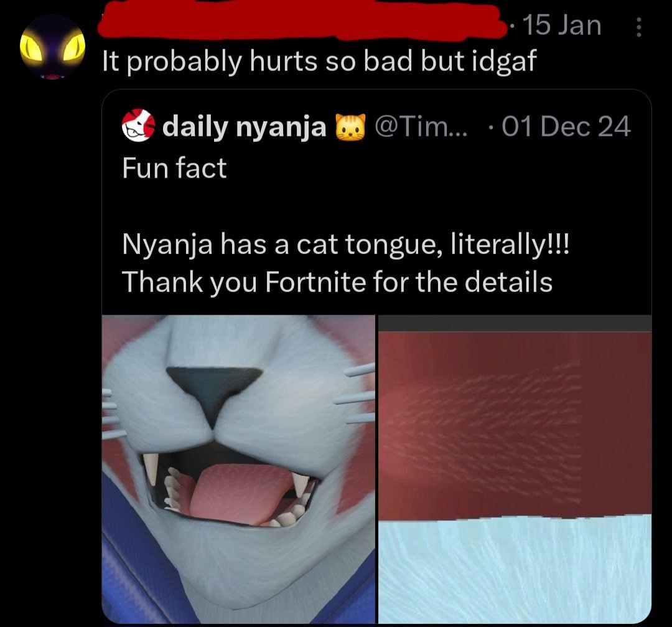Open daily nyanja's profile avatar

138,125
